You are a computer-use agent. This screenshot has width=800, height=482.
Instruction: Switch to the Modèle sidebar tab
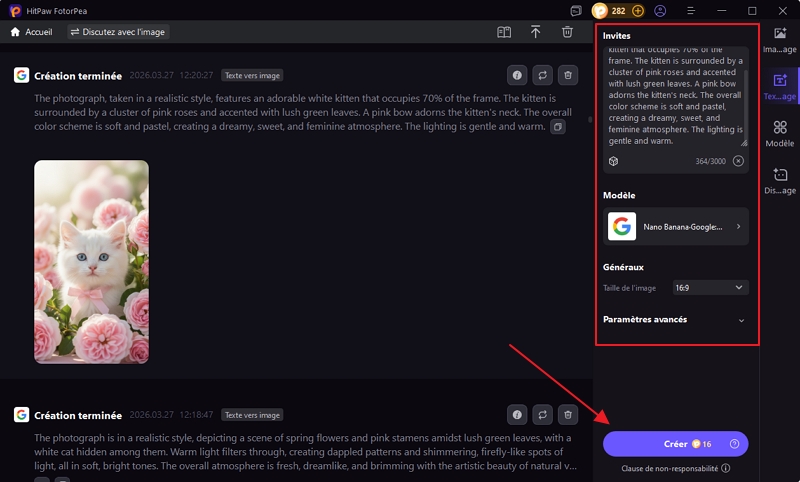pos(779,133)
